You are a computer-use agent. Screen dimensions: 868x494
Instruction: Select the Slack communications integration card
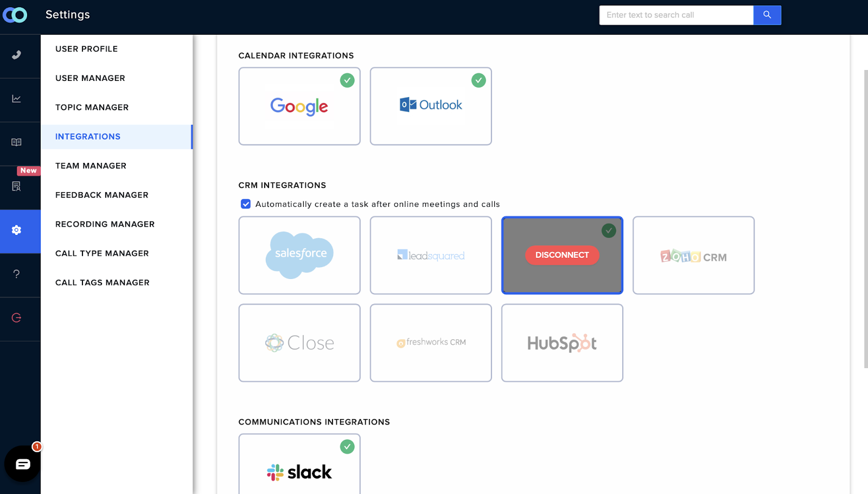pos(299,464)
